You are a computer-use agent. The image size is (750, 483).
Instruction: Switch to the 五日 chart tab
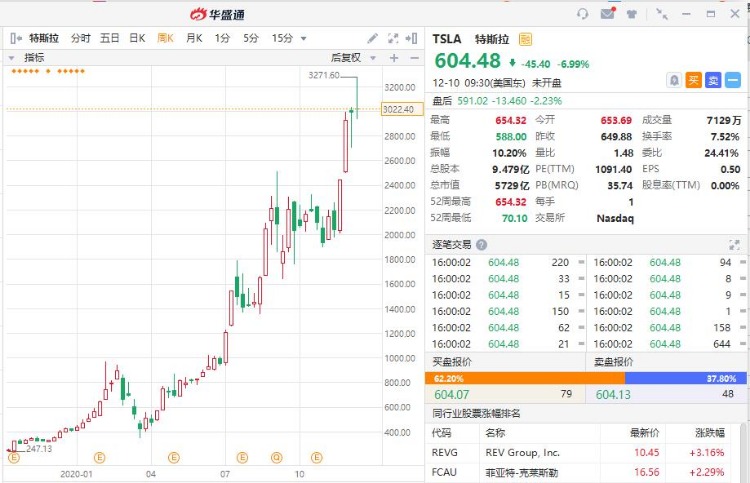click(x=109, y=38)
